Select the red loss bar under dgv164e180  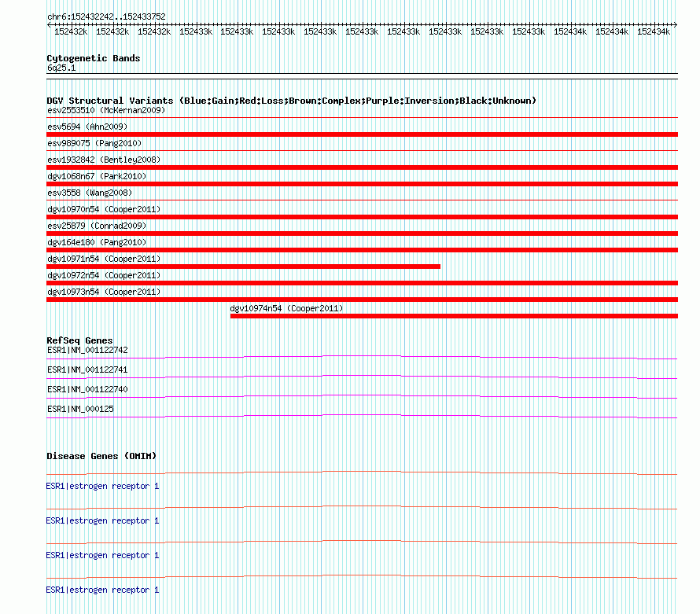point(362,250)
